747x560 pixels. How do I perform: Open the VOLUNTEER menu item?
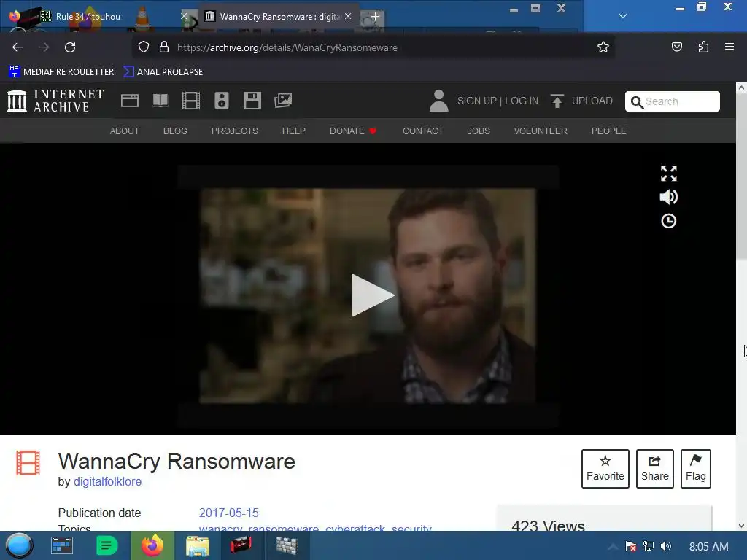(541, 131)
